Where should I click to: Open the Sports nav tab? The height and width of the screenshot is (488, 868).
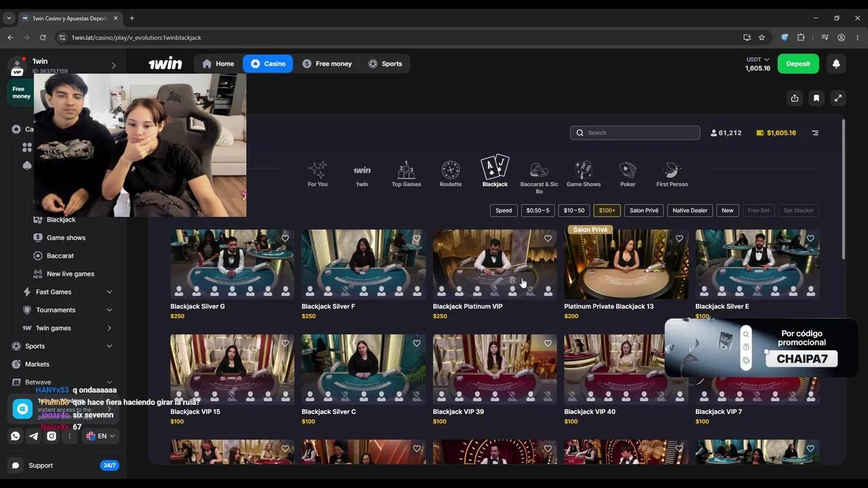[385, 64]
